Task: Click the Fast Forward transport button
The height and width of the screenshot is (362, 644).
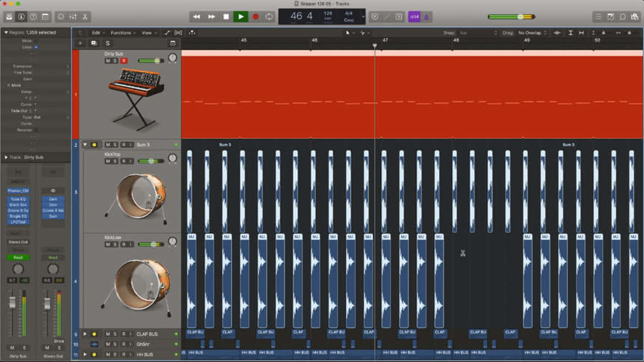Action: (211, 17)
